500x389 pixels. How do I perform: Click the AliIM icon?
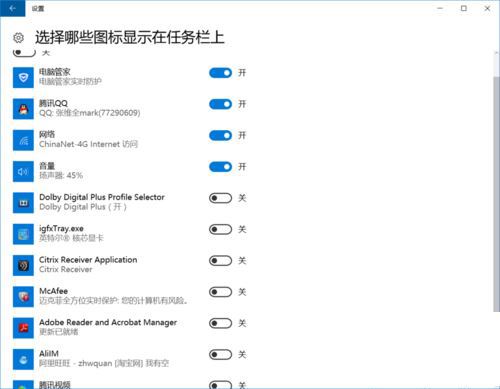[x=23, y=360]
